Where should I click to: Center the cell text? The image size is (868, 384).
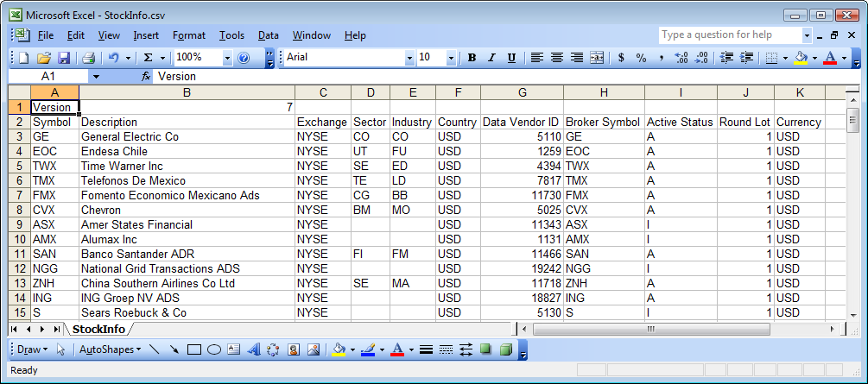tap(557, 58)
